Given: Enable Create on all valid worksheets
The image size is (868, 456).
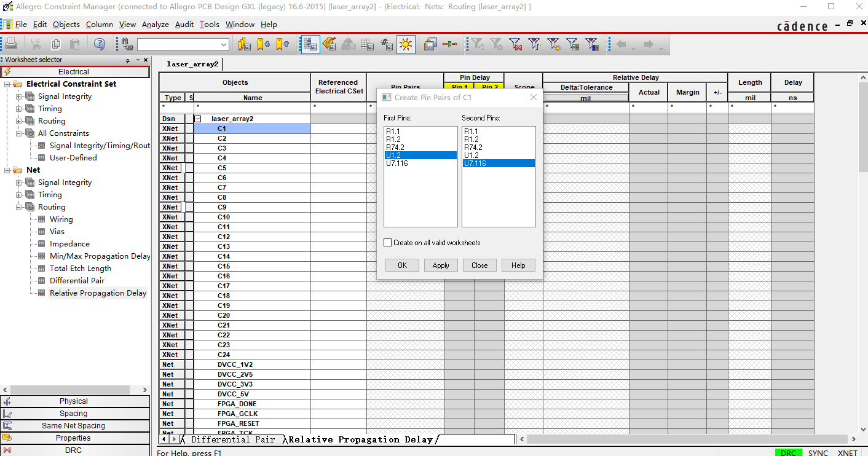Looking at the screenshot, I should click(x=388, y=243).
